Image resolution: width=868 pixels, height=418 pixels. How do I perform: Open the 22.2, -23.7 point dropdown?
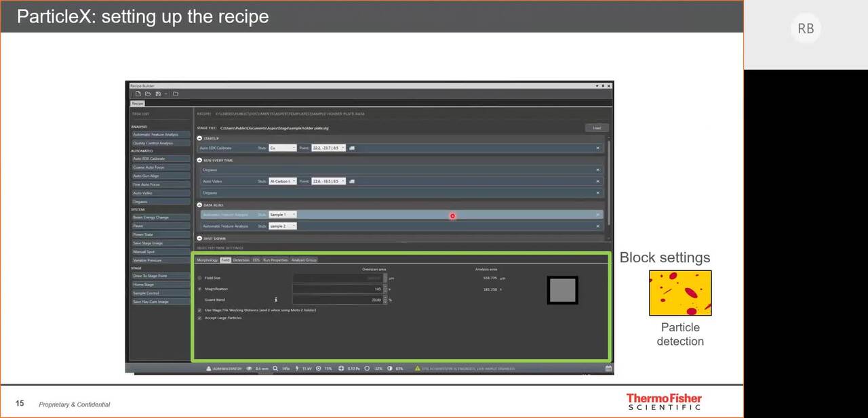click(x=328, y=148)
